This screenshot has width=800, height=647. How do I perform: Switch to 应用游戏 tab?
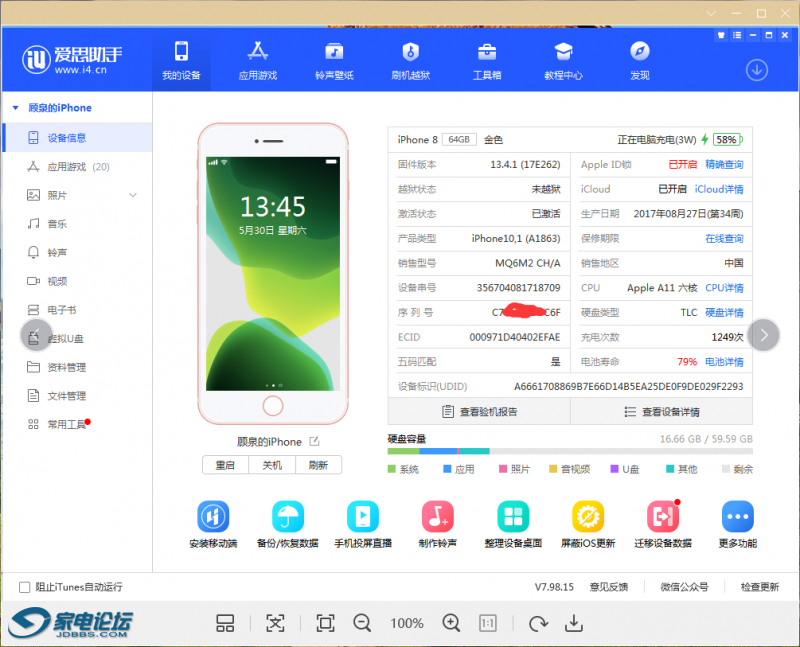258,61
